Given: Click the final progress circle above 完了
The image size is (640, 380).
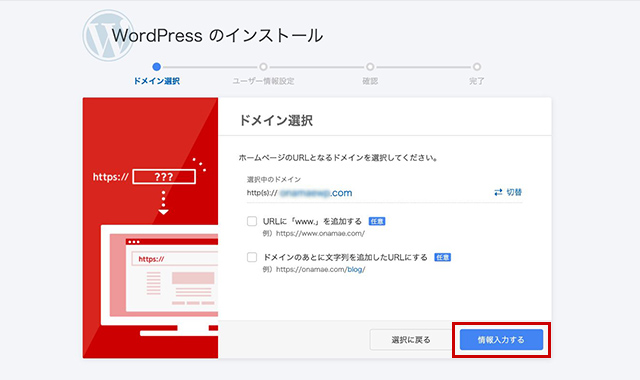Looking at the screenshot, I should click(x=477, y=67).
